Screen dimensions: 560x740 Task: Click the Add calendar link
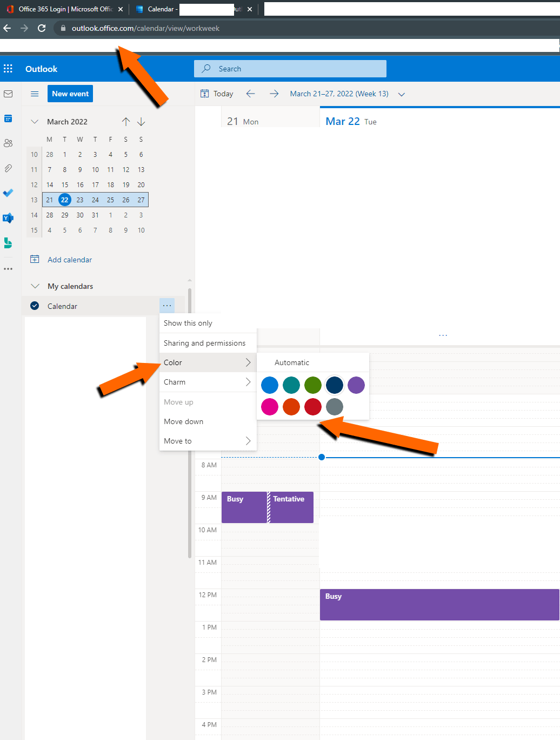pyautogui.click(x=70, y=260)
